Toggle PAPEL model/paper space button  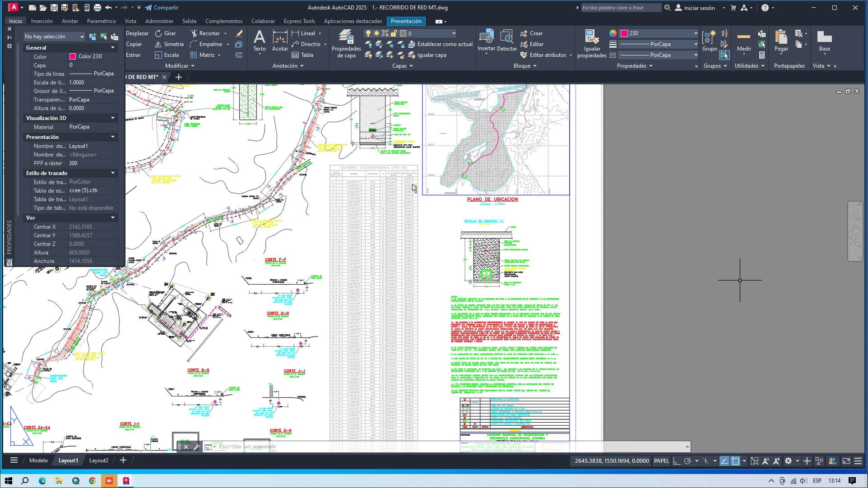[661, 461]
